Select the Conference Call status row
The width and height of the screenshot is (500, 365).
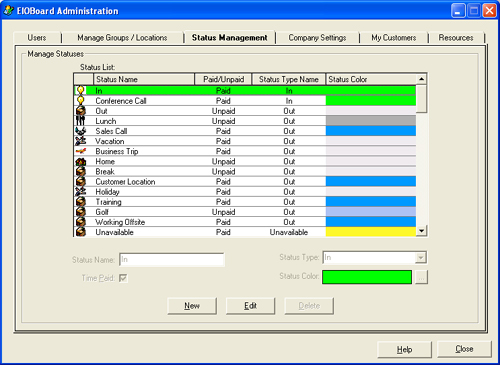(245, 101)
